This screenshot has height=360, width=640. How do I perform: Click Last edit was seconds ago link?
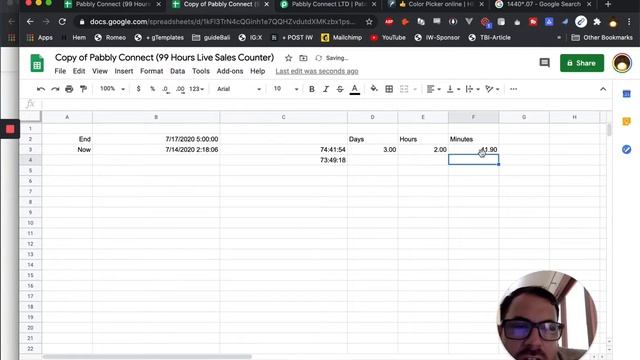tap(317, 71)
